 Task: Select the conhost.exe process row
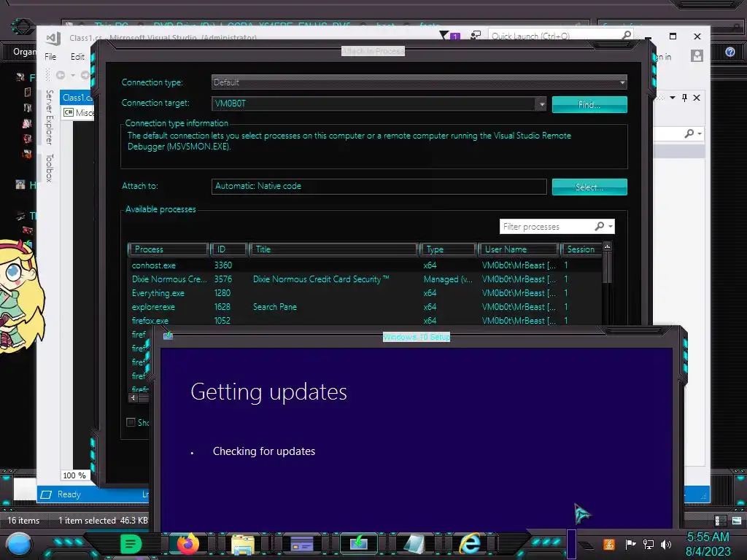point(365,265)
